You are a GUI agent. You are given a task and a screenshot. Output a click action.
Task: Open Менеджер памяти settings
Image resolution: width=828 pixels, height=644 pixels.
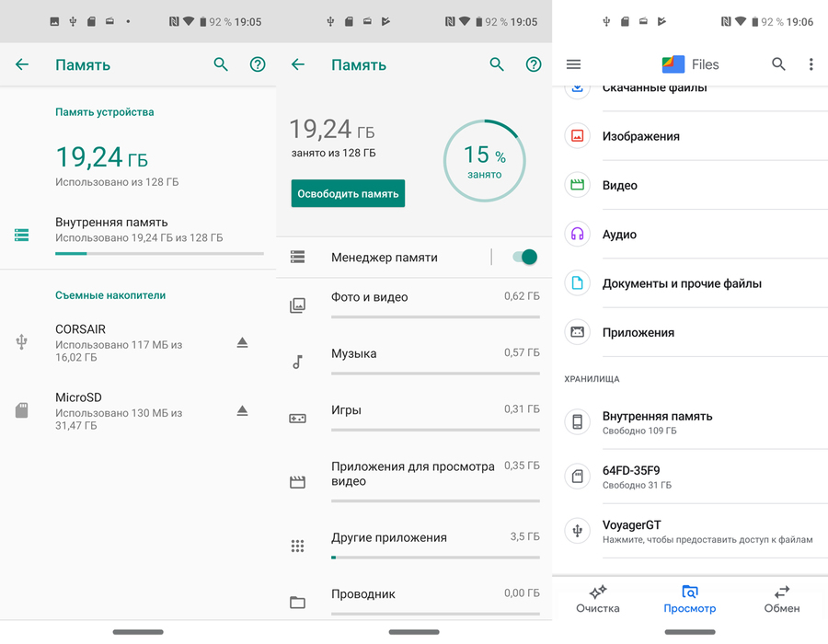[x=384, y=257]
